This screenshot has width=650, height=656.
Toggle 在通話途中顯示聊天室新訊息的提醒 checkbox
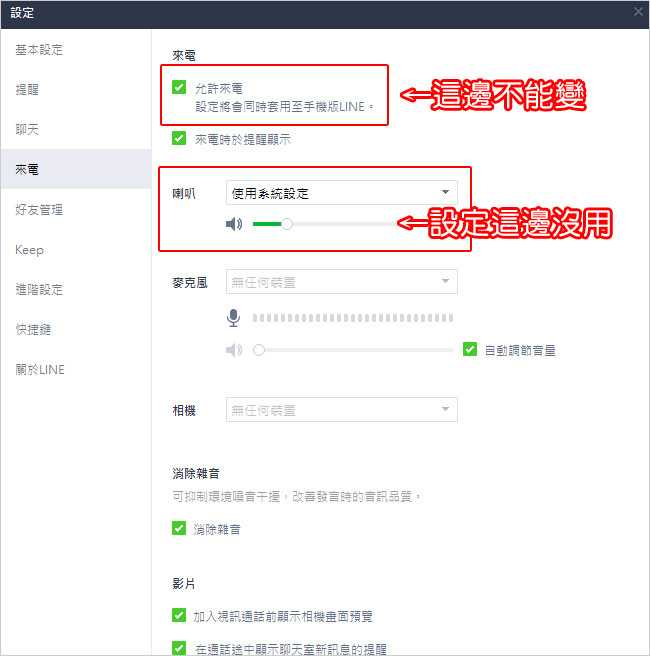click(x=179, y=648)
